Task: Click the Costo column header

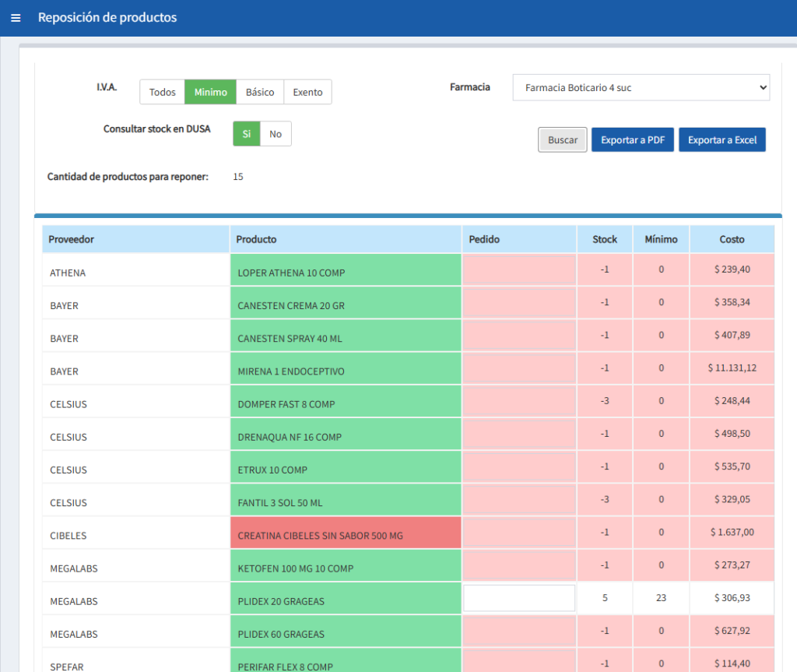Action: click(x=731, y=239)
